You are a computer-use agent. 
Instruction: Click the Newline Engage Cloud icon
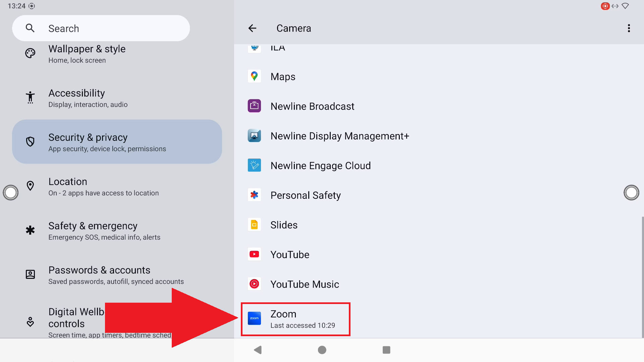click(x=254, y=165)
